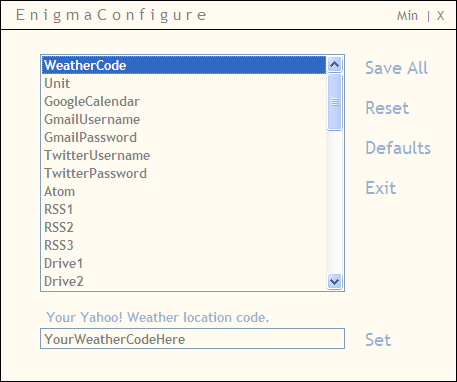Image resolution: width=457 pixels, height=382 pixels.
Task: Click the list scrollbar thumb
Action: pos(334,102)
